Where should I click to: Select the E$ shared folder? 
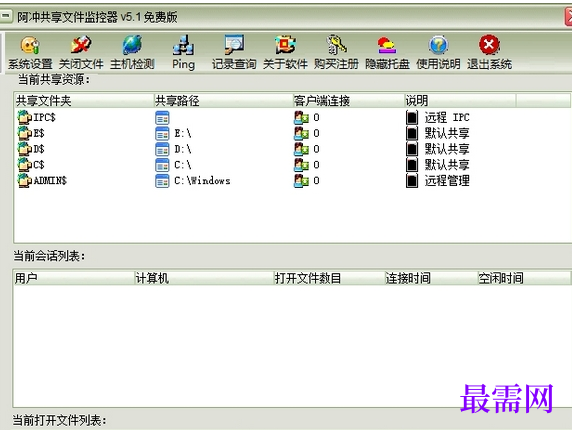pos(31,133)
